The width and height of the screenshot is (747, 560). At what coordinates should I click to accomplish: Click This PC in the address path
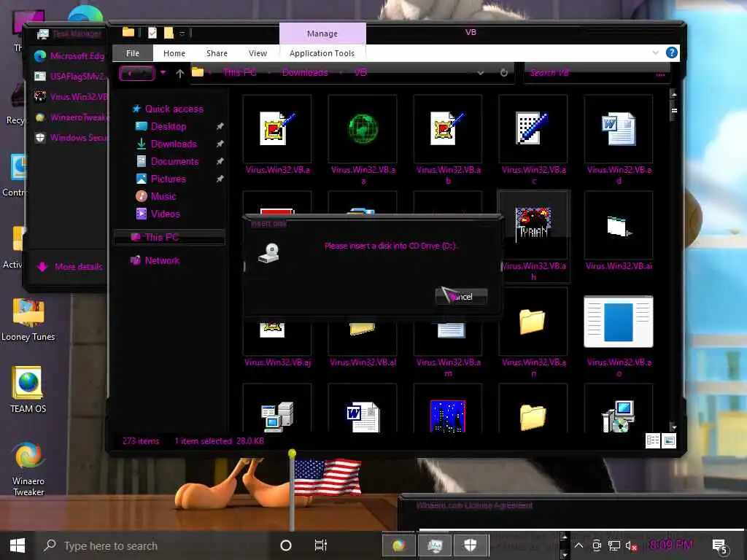click(240, 72)
